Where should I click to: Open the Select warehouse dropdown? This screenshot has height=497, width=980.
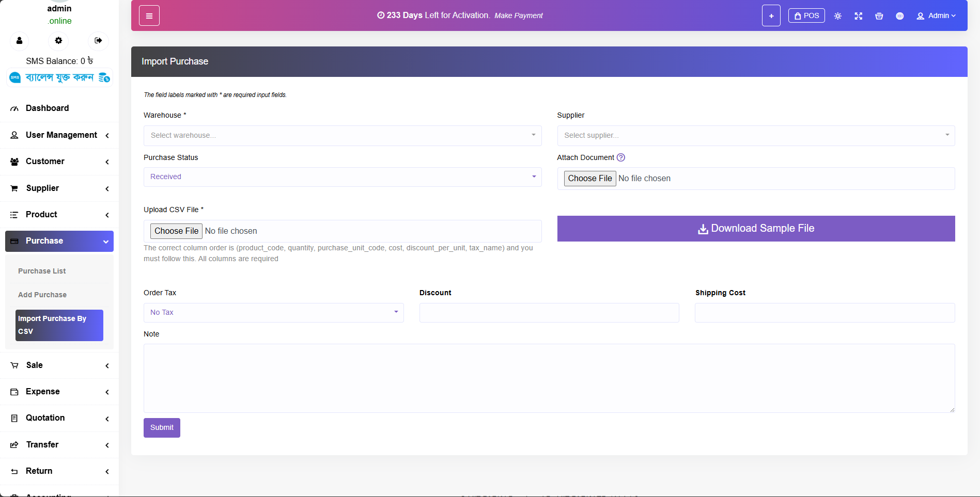(x=342, y=135)
